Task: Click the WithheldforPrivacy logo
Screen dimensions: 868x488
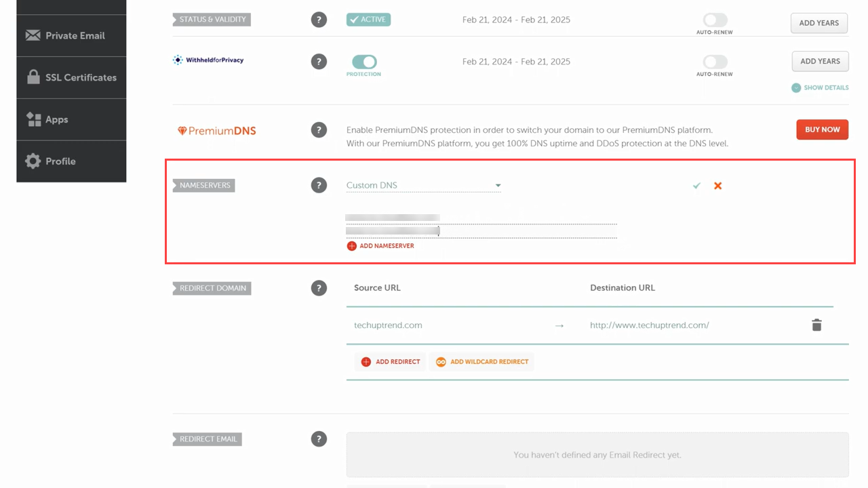Action: (208, 60)
